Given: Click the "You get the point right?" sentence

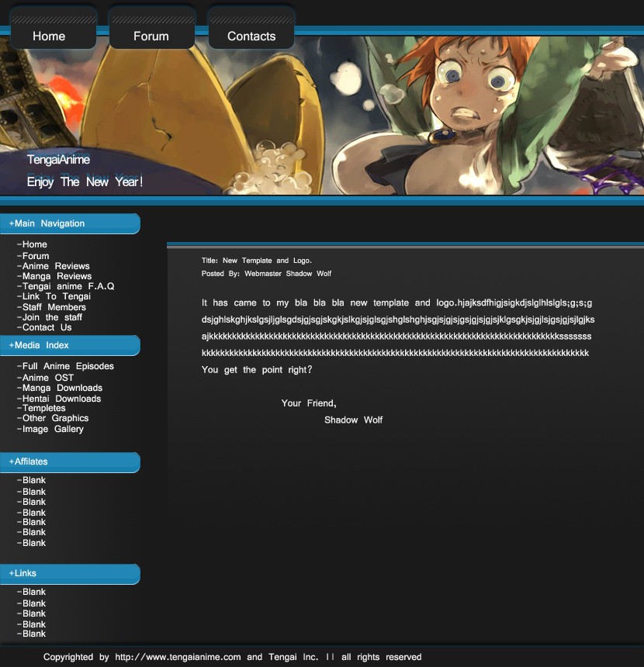Looking at the screenshot, I should pos(257,370).
